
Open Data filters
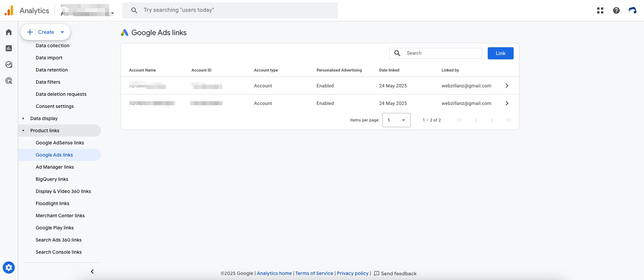pos(48,82)
